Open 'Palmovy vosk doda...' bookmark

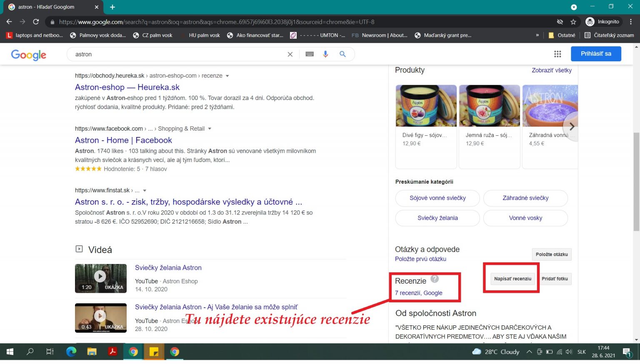pyautogui.click(x=98, y=35)
